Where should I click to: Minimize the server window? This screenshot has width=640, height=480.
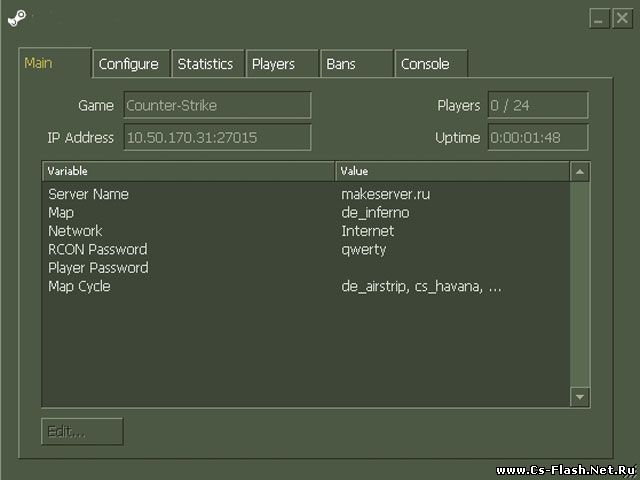(597, 18)
